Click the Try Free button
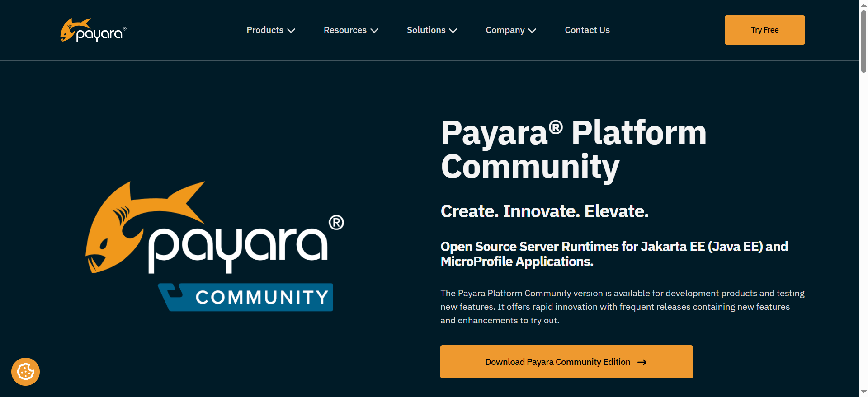The height and width of the screenshot is (397, 868). coord(764,30)
